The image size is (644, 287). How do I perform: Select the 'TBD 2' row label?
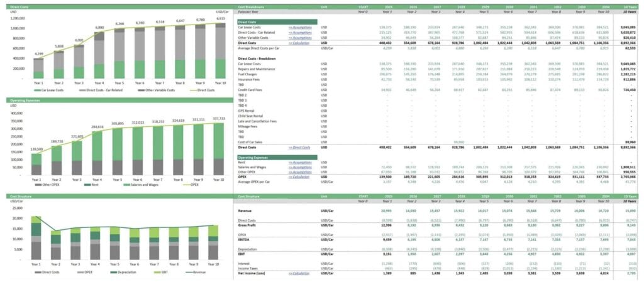tap(242, 95)
